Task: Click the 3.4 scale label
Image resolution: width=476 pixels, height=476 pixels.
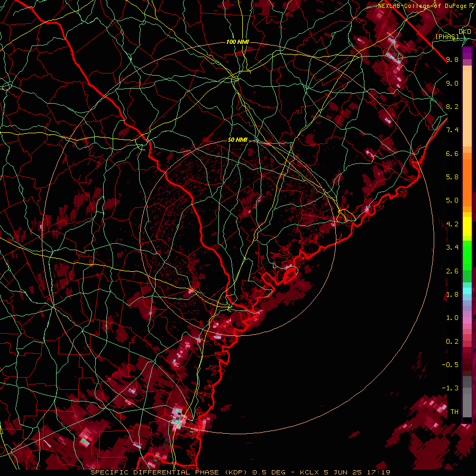Action: (x=452, y=248)
